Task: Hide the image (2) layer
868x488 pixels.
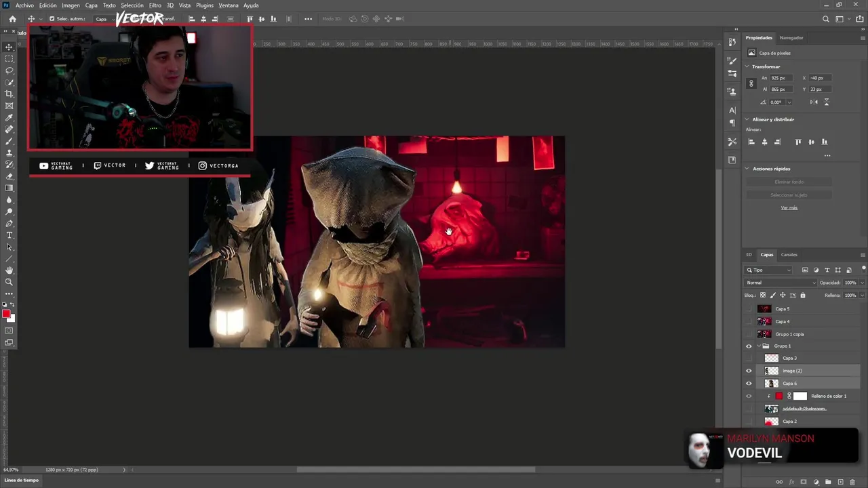Action: (x=749, y=371)
